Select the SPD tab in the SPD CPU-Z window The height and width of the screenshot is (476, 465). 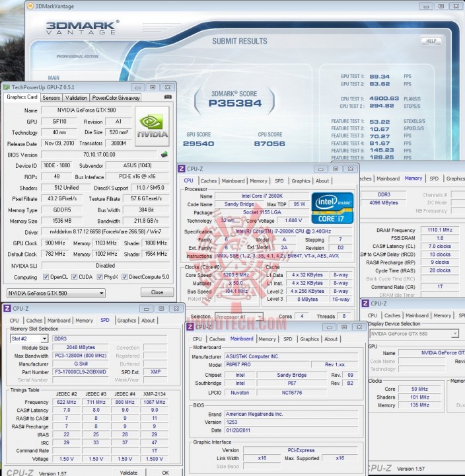click(105, 320)
